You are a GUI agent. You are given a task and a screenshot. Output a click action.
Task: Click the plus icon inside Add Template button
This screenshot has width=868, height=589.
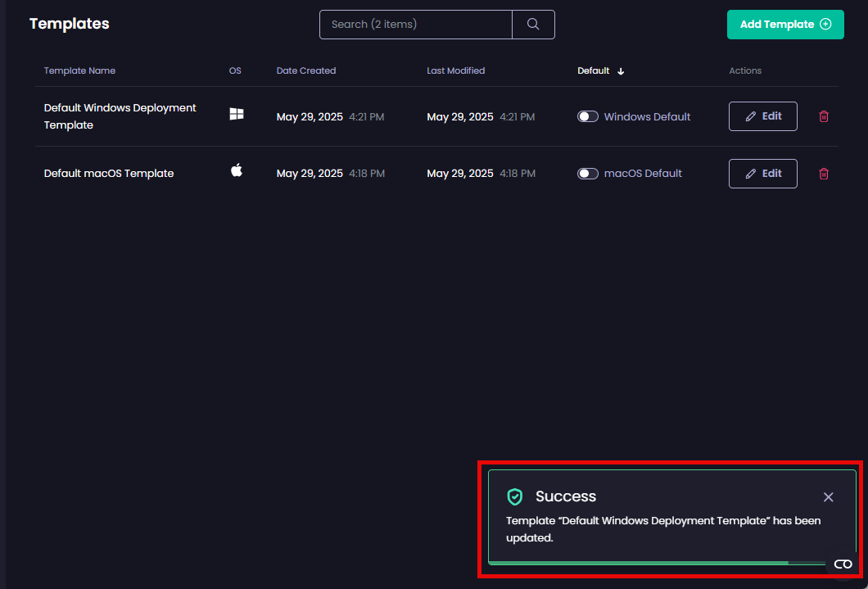(x=826, y=25)
